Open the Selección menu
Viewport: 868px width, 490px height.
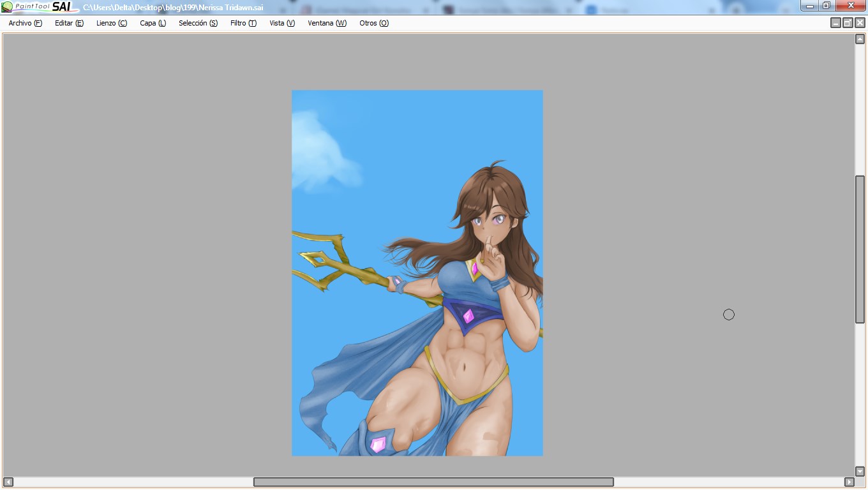198,23
